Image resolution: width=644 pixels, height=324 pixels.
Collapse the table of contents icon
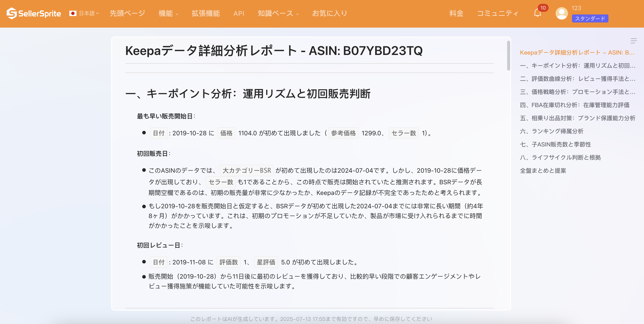click(x=634, y=41)
